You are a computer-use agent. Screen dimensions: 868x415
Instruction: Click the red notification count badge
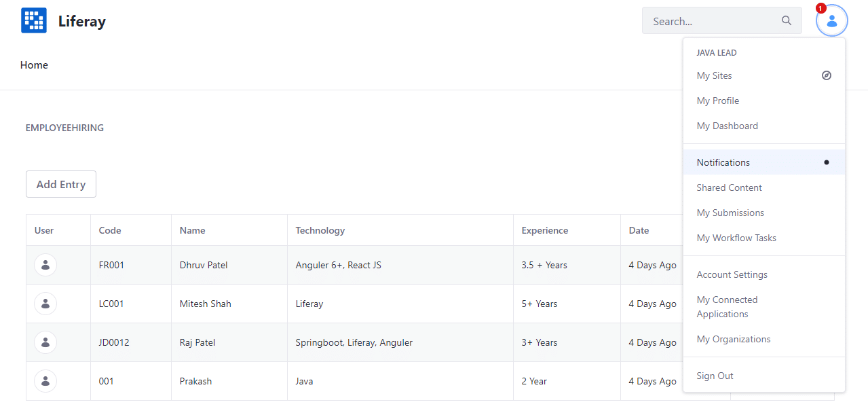click(820, 8)
